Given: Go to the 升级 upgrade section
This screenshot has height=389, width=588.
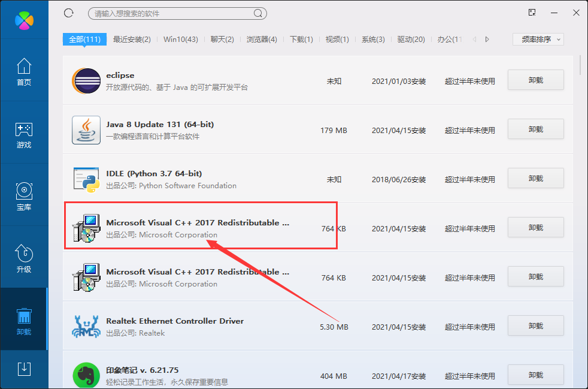Looking at the screenshot, I should 24,259.
